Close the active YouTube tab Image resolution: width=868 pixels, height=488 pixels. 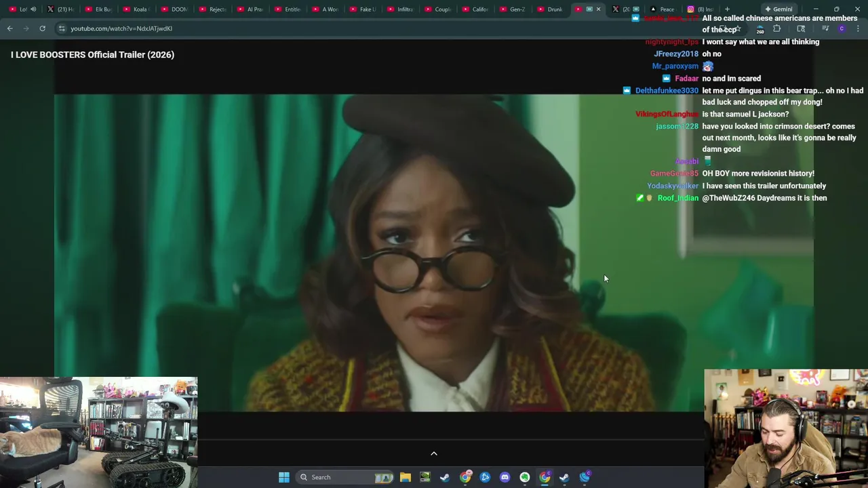click(598, 9)
